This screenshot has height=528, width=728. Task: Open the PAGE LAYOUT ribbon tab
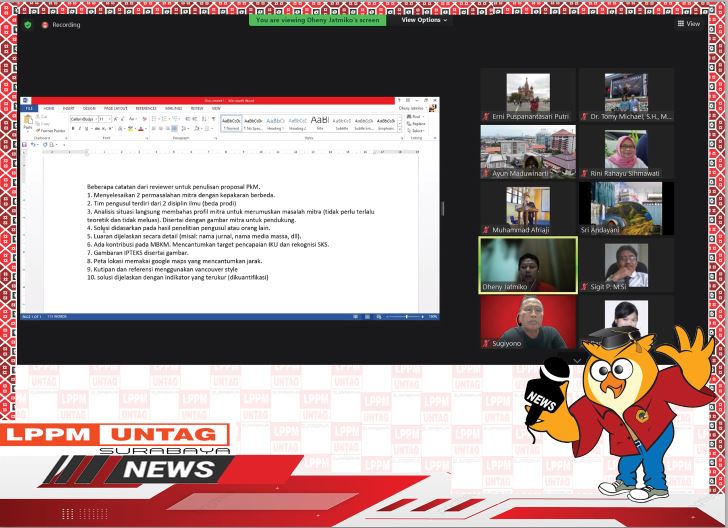tap(116, 108)
